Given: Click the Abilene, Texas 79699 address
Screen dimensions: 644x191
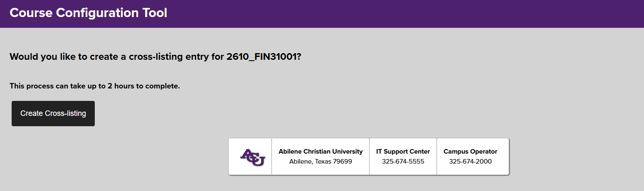Looking at the screenshot, I should 321,161.
